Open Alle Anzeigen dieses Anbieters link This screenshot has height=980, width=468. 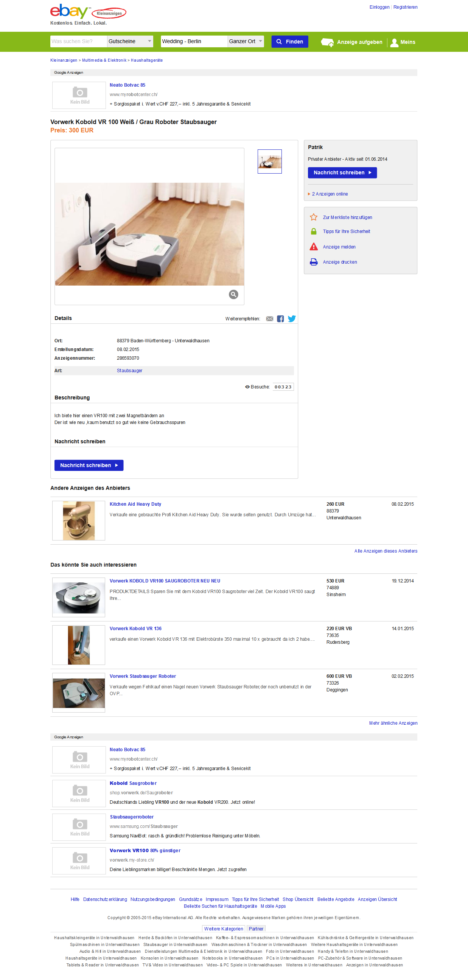pos(386,551)
